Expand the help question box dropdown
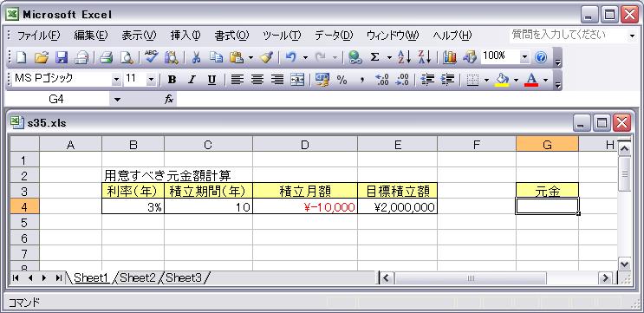This screenshot has width=644, height=313. (x=632, y=36)
